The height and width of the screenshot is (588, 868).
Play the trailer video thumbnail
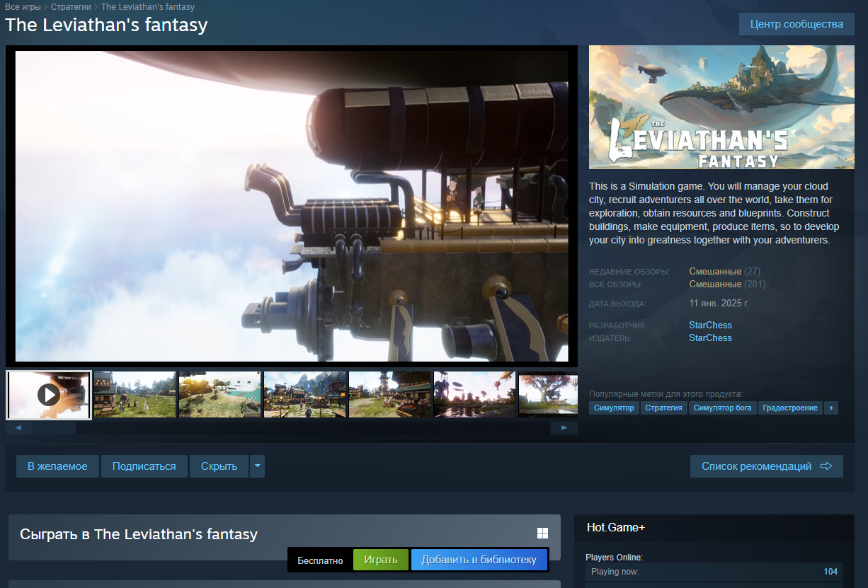[49, 394]
